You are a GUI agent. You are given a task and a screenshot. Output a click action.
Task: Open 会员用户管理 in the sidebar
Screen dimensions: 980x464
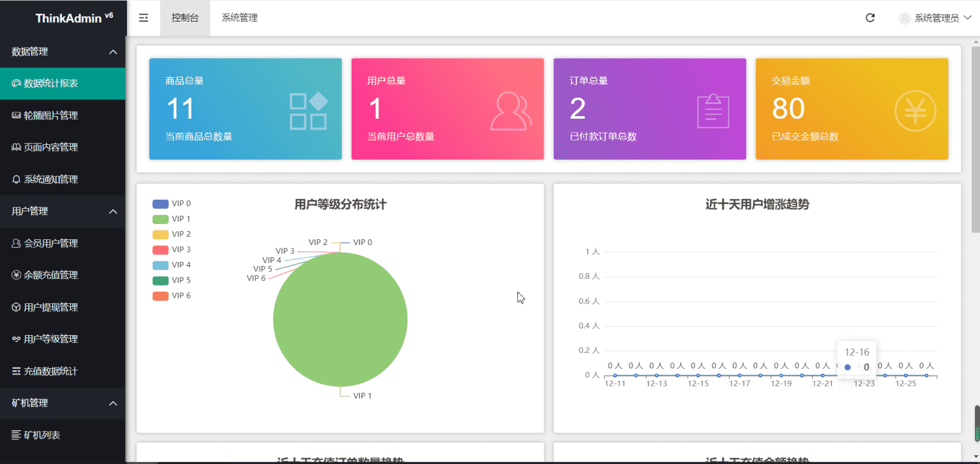coord(50,243)
